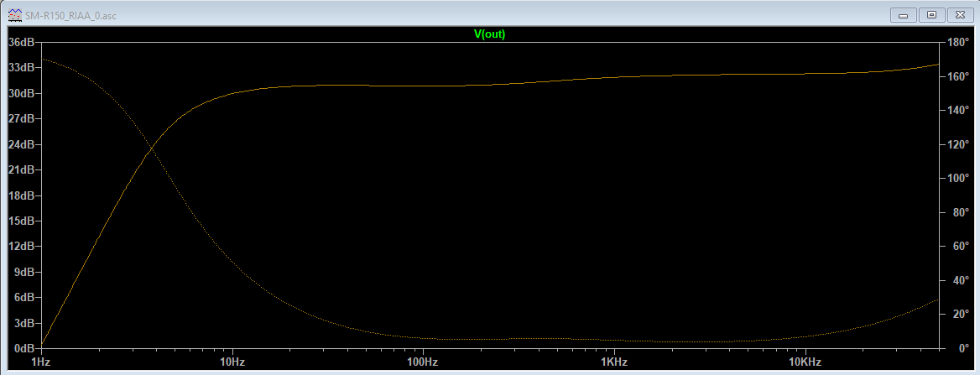Screen dimensions: 980x375
Task: Click the 6dB magnitude axis label
Action: pyautogui.click(x=23, y=298)
